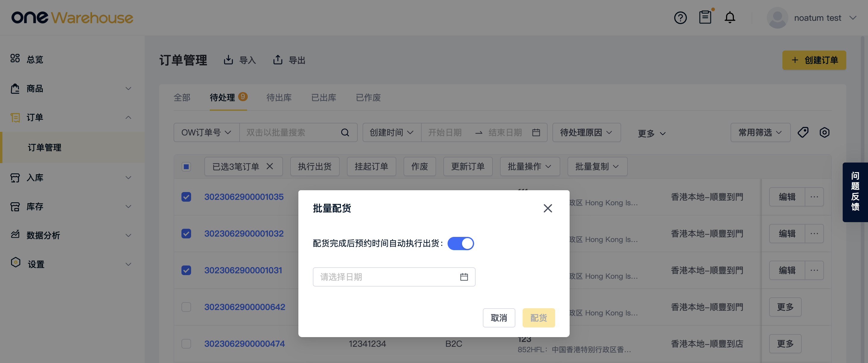The width and height of the screenshot is (868, 363).
Task: Open the 批量操作 dropdown
Action: coord(530,166)
